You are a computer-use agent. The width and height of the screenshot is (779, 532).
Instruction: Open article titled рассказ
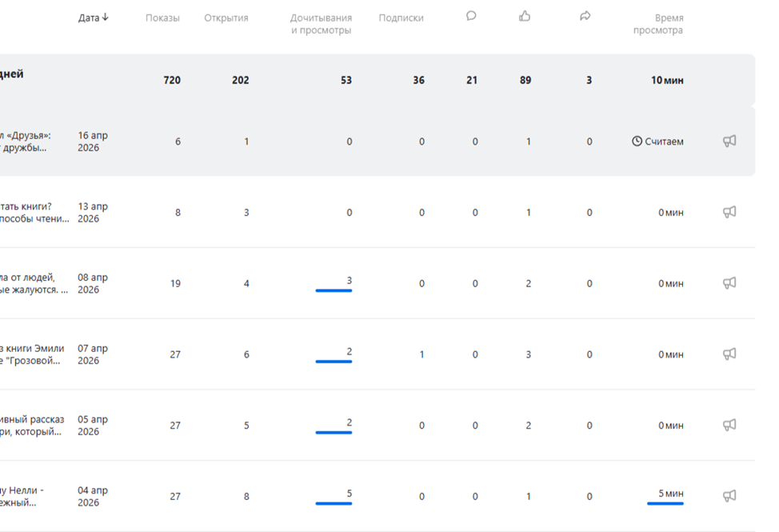tap(32, 426)
